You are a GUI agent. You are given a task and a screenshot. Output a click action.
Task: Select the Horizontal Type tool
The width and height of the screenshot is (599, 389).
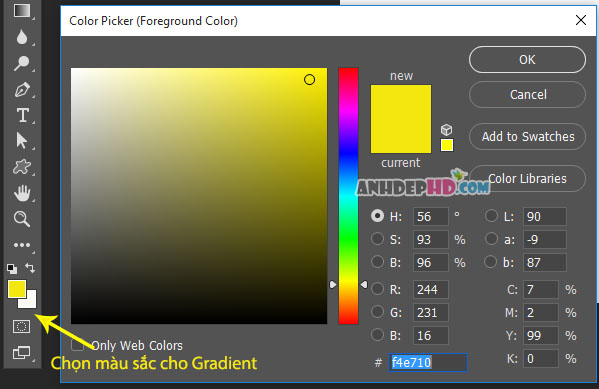[x=23, y=115]
